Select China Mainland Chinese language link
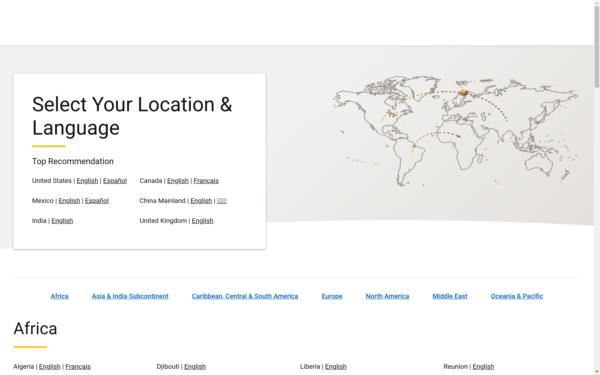The image size is (600, 375). [222, 201]
